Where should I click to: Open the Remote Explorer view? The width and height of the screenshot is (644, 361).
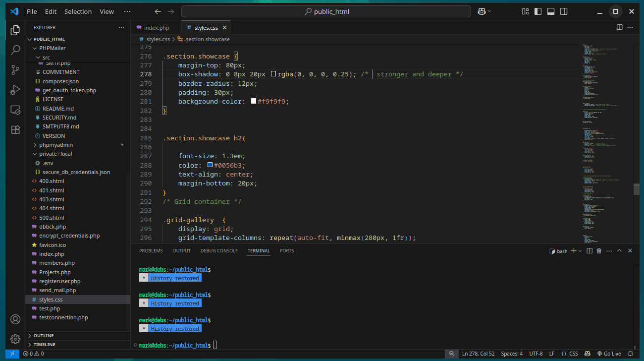click(x=15, y=110)
